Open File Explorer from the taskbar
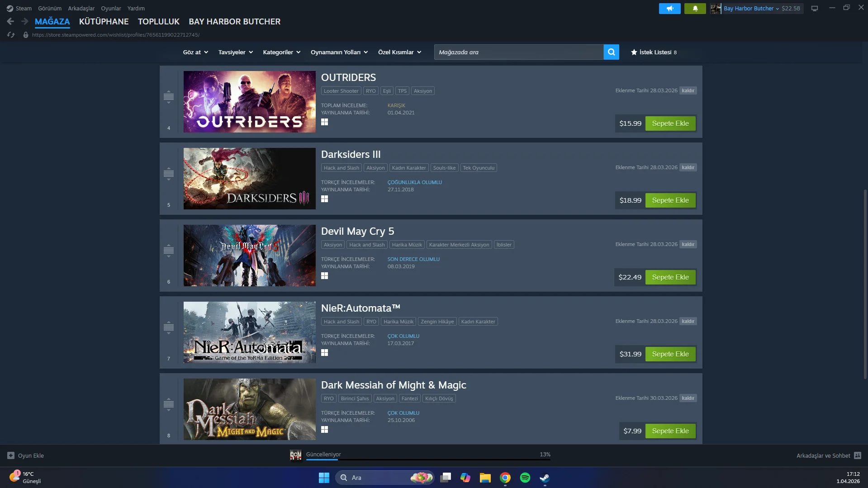The image size is (868, 488). tap(485, 478)
